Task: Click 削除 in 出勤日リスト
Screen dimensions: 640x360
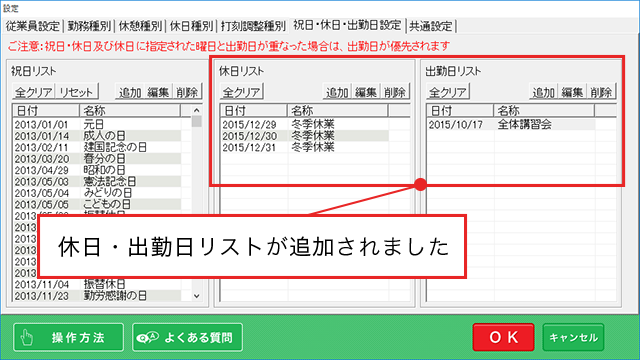Action: click(601, 92)
